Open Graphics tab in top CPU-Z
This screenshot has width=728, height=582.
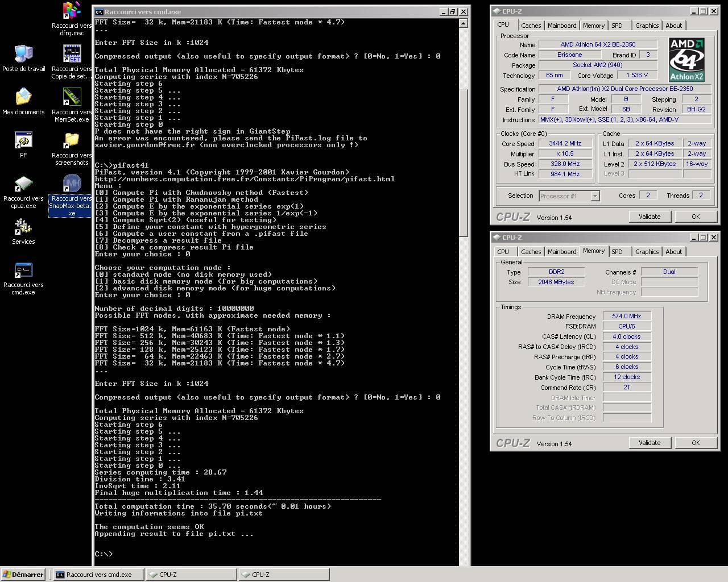click(647, 26)
